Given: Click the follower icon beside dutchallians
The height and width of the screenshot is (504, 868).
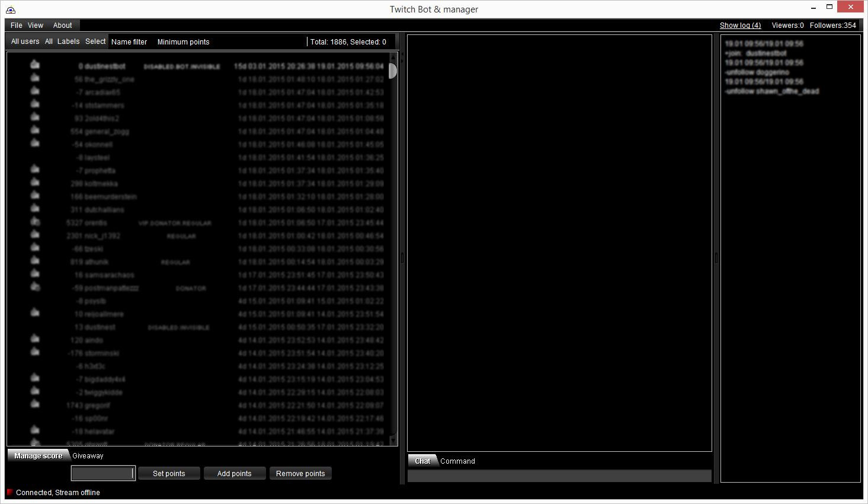Looking at the screenshot, I should point(35,208).
